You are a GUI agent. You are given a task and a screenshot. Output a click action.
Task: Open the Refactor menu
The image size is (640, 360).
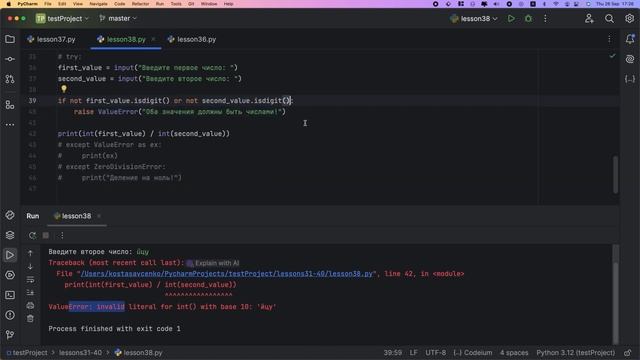(140, 4)
